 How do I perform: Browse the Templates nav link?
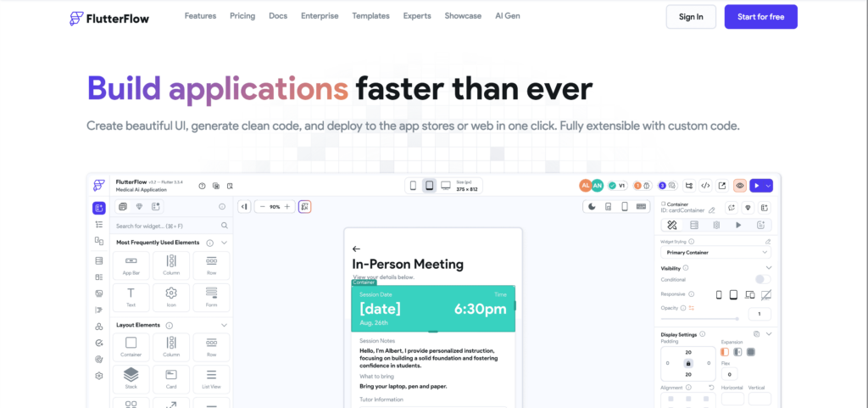click(371, 16)
